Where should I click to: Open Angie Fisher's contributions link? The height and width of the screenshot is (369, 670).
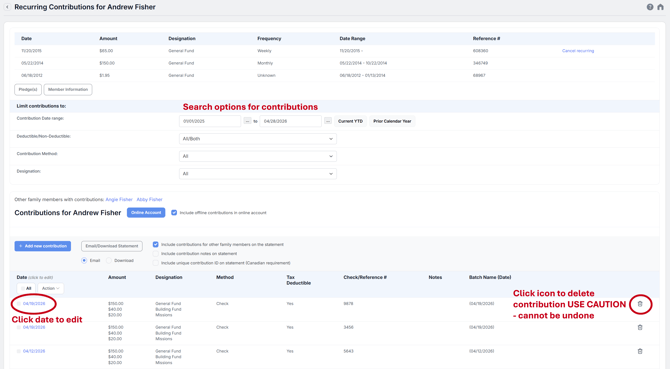click(119, 199)
